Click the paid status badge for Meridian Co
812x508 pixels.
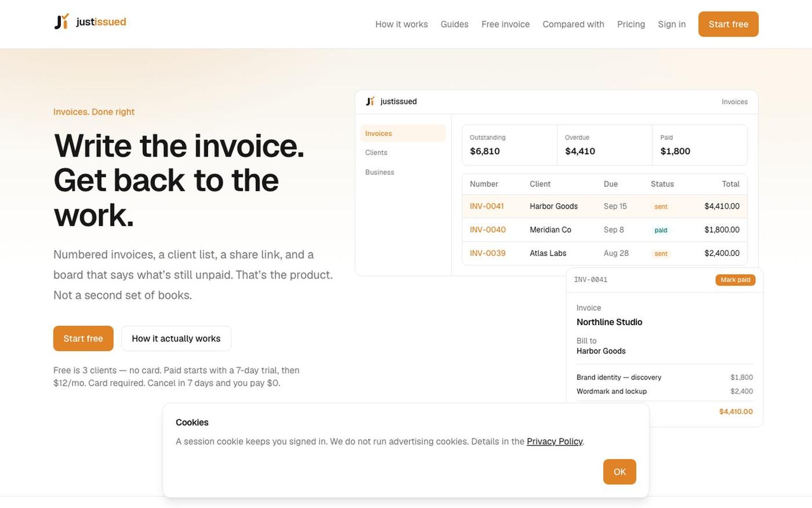click(x=661, y=230)
